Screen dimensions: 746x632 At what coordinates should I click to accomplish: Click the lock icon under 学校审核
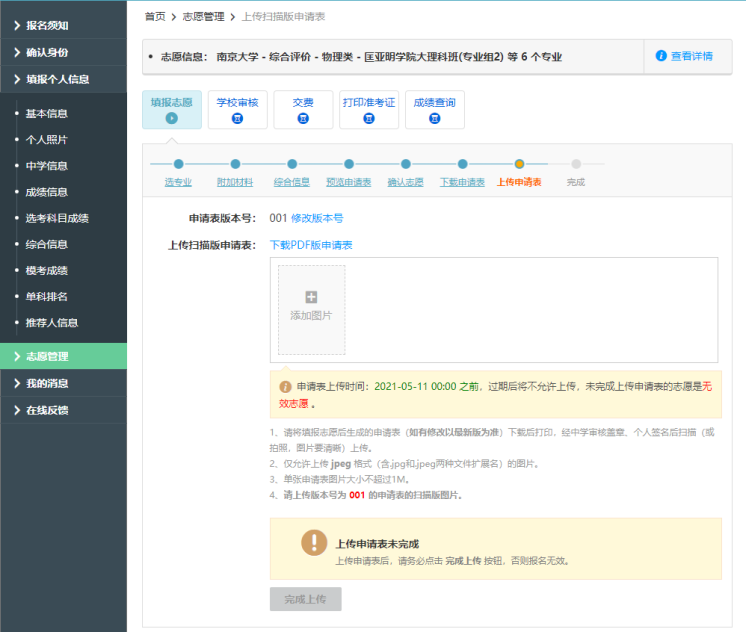tap(237, 118)
